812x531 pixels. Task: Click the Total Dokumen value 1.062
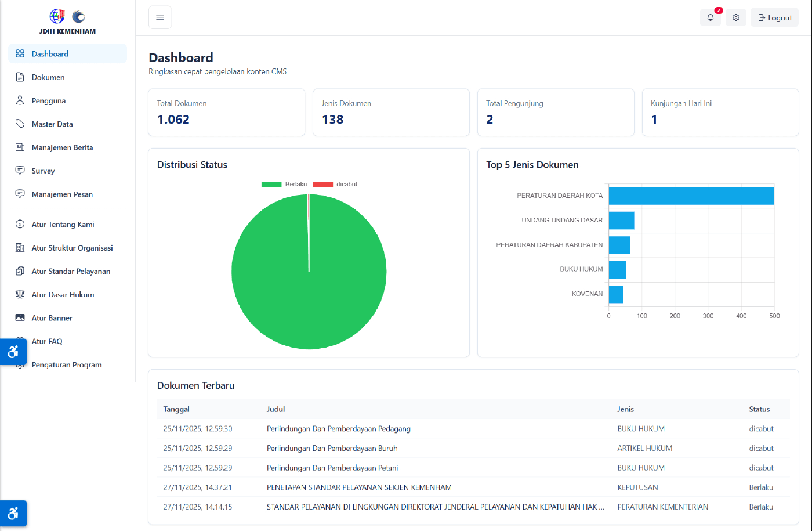tap(173, 120)
